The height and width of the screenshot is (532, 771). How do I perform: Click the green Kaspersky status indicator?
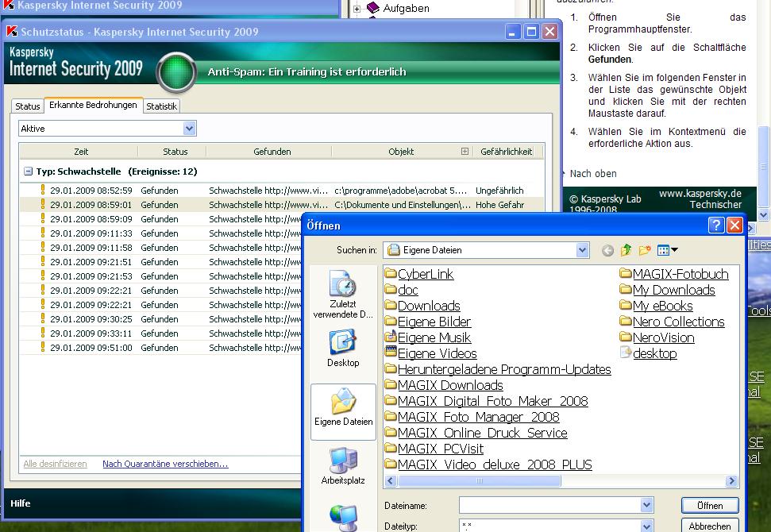coord(176,72)
